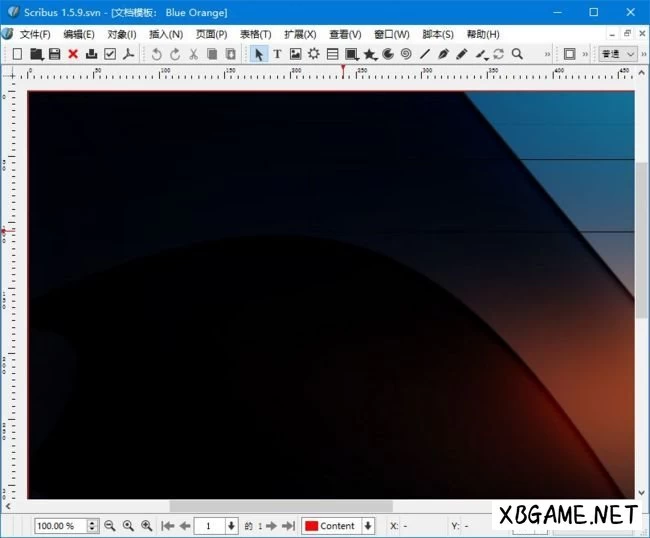Copy the selected object

[x=212, y=54]
